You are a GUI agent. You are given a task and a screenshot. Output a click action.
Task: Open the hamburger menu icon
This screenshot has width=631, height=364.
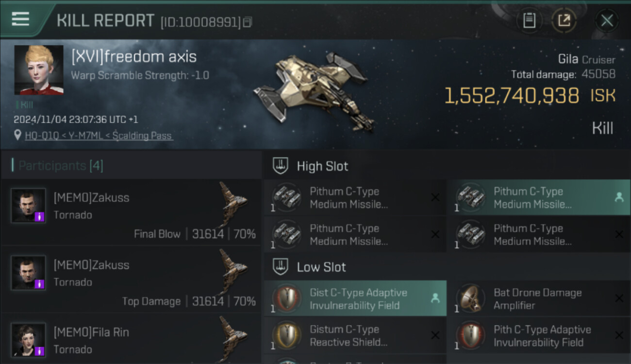click(x=20, y=19)
